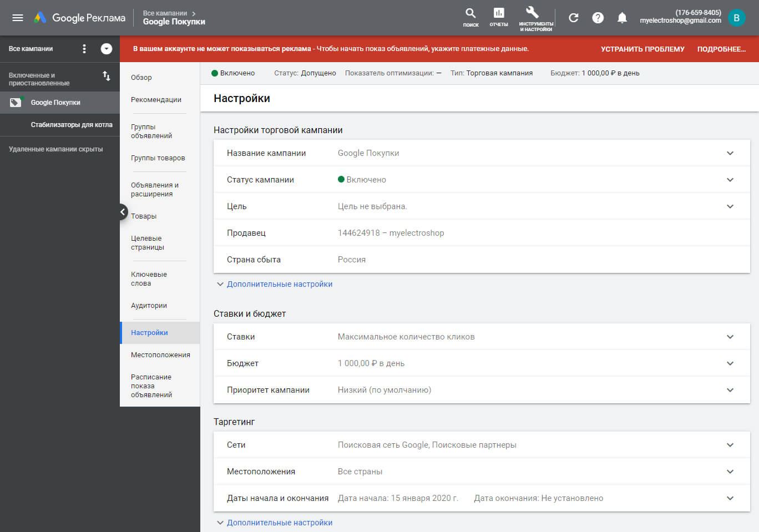759x532 pixels.
Task: Open the help question mark icon
Action: (598, 18)
